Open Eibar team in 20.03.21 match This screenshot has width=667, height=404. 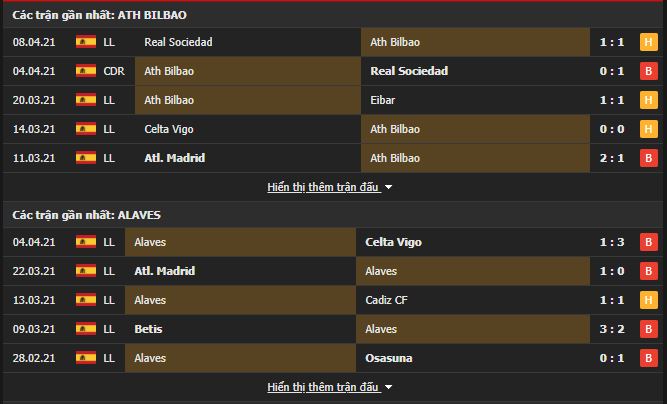click(382, 100)
